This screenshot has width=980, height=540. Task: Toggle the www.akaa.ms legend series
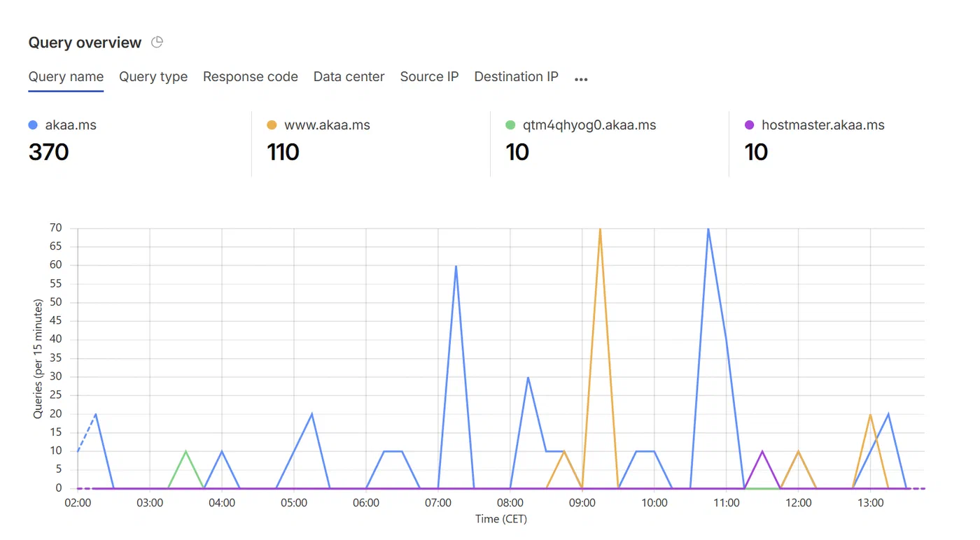(318, 125)
